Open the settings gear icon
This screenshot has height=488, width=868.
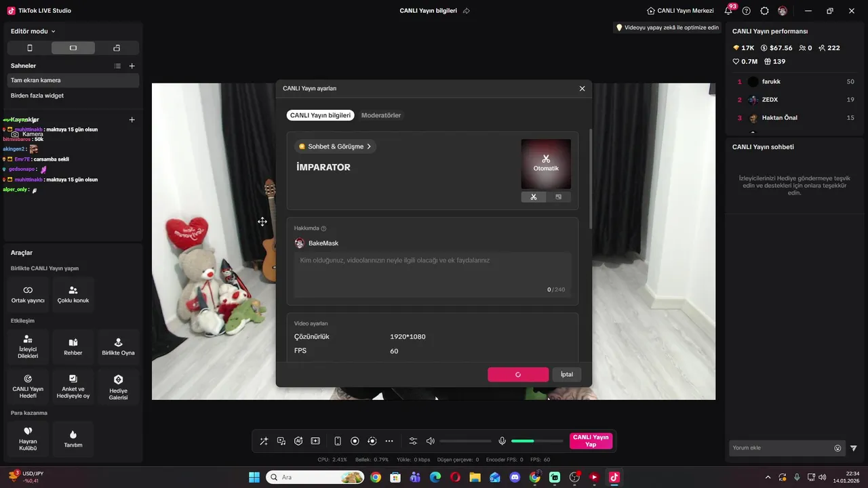pos(765,11)
